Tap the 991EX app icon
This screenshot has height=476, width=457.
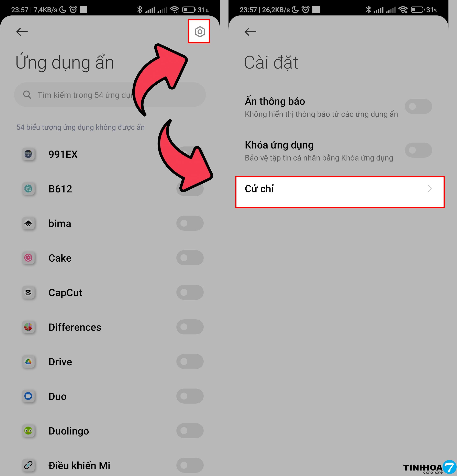29,154
